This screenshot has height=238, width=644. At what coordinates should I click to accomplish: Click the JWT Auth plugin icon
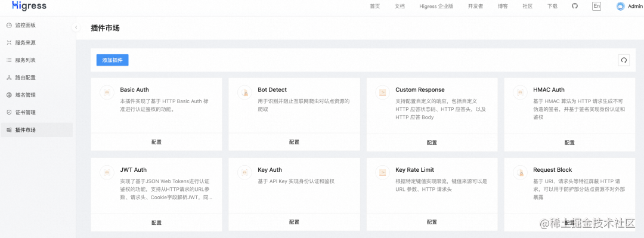[107, 172]
